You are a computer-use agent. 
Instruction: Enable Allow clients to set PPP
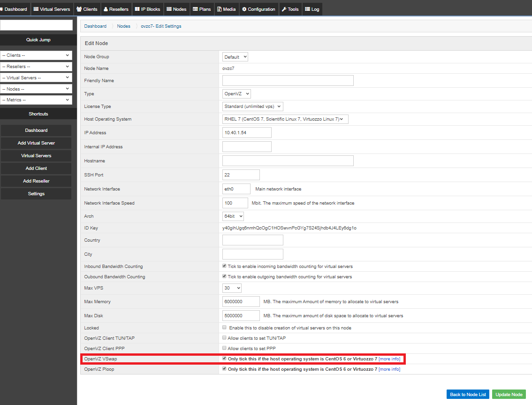click(x=224, y=348)
